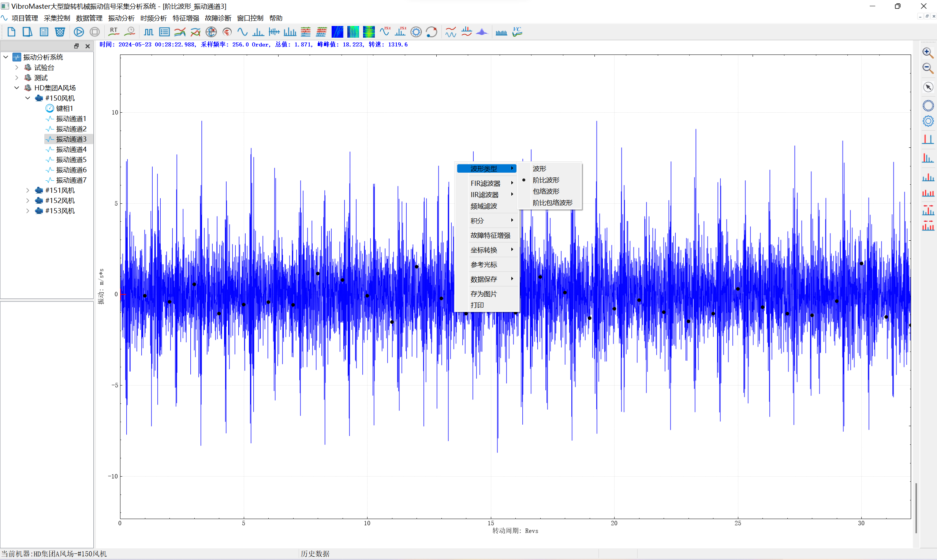Click the blue gear icon in right sidebar
The width and height of the screenshot is (937, 560).
click(928, 121)
